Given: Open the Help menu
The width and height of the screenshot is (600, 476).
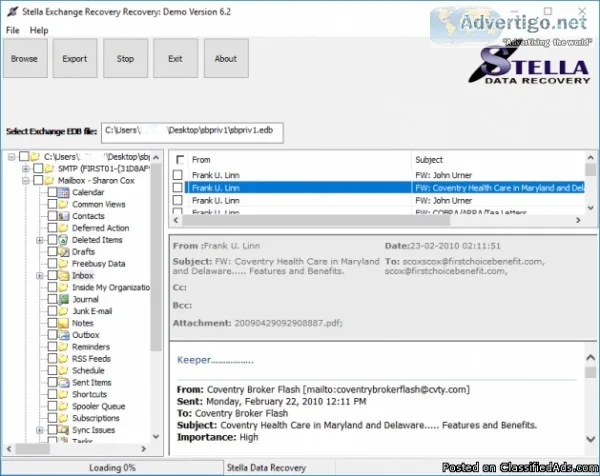Looking at the screenshot, I should pos(39,30).
